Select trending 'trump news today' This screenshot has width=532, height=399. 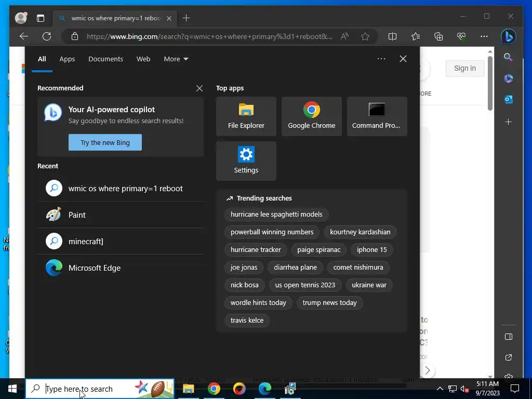click(329, 303)
